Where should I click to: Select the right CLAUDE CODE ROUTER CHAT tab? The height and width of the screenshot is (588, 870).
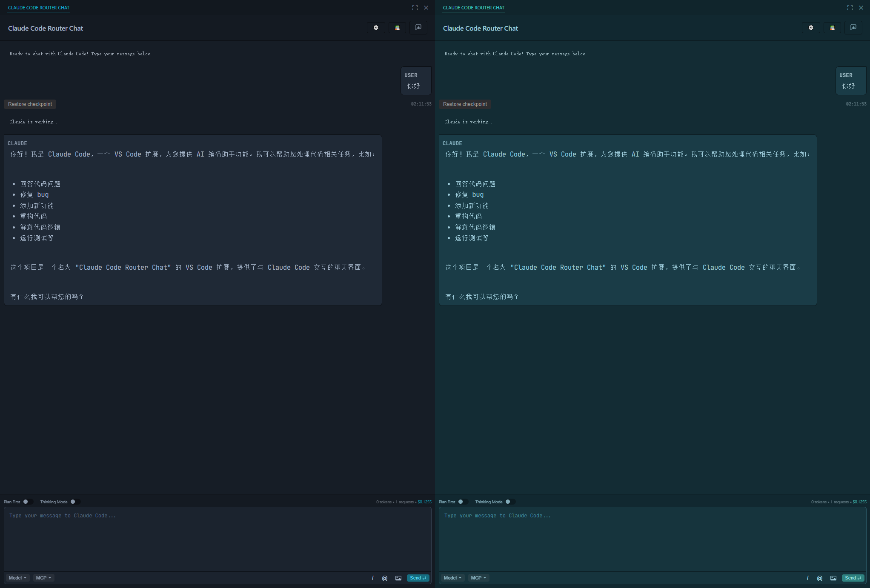pyautogui.click(x=474, y=8)
